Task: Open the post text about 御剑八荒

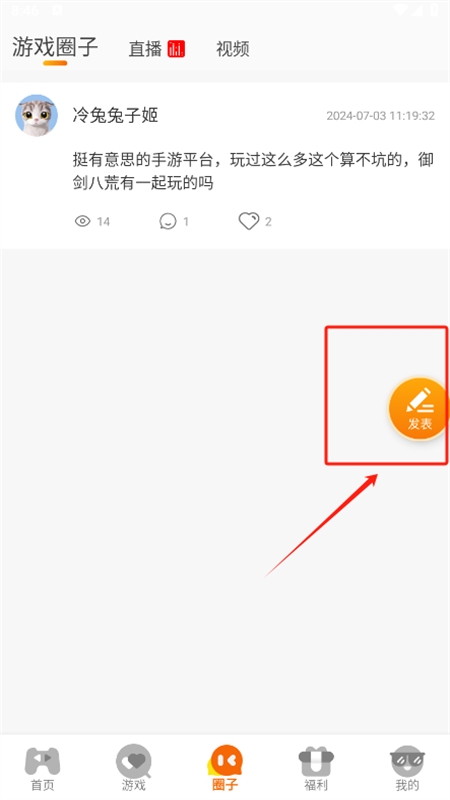Action: [x=253, y=171]
